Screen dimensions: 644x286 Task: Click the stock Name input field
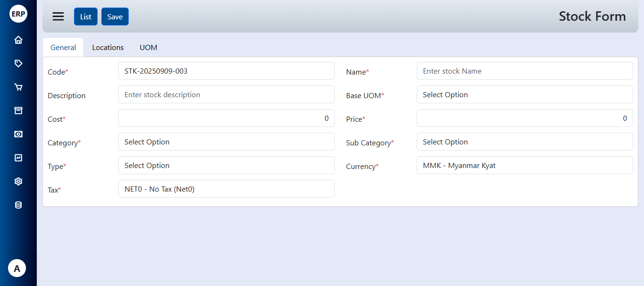(x=524, y=71)
